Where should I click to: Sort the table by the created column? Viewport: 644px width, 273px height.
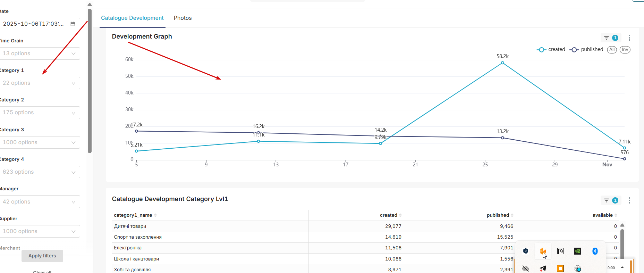(x=390, y=215)
